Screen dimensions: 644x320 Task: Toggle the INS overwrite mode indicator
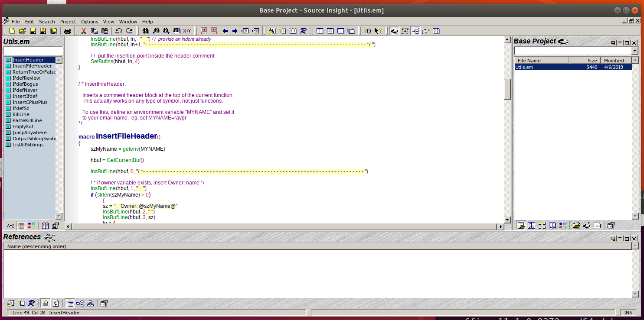click(628, 312)
